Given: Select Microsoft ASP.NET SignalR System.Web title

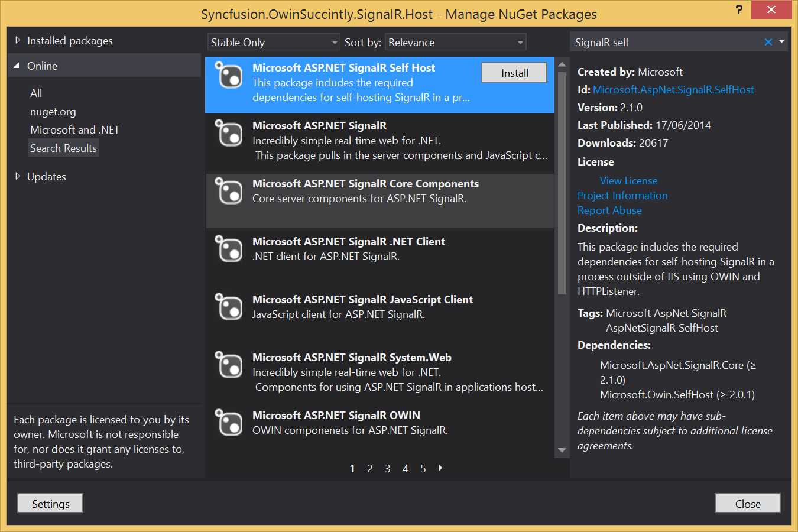Looking at the screenshot, I should [352, 357].
